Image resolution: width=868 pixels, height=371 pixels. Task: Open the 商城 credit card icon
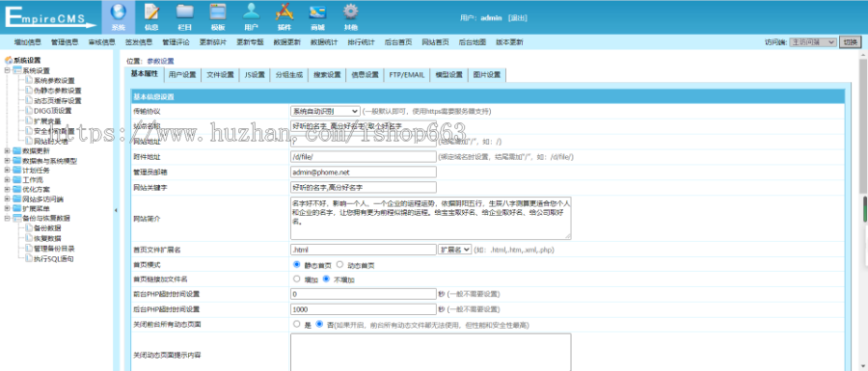[x=317, y=12]
